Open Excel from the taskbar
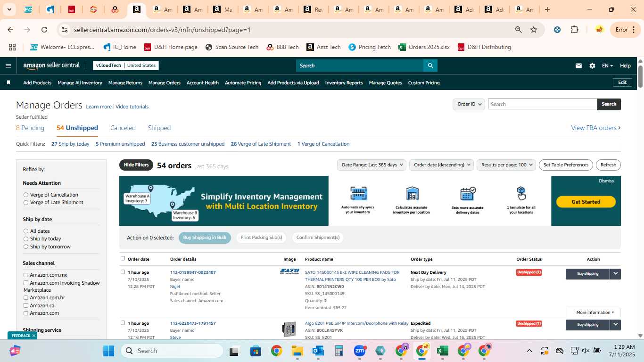 (442, 351)
